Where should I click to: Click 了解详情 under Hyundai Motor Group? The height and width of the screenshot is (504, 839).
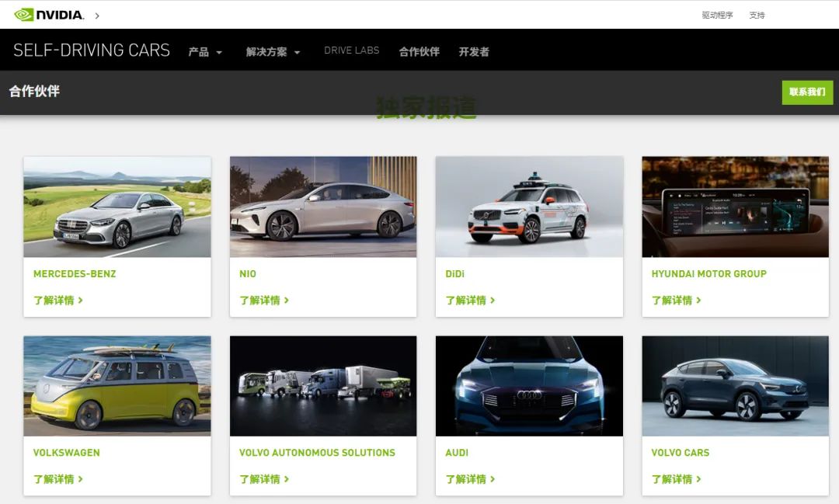pos(676,301)
